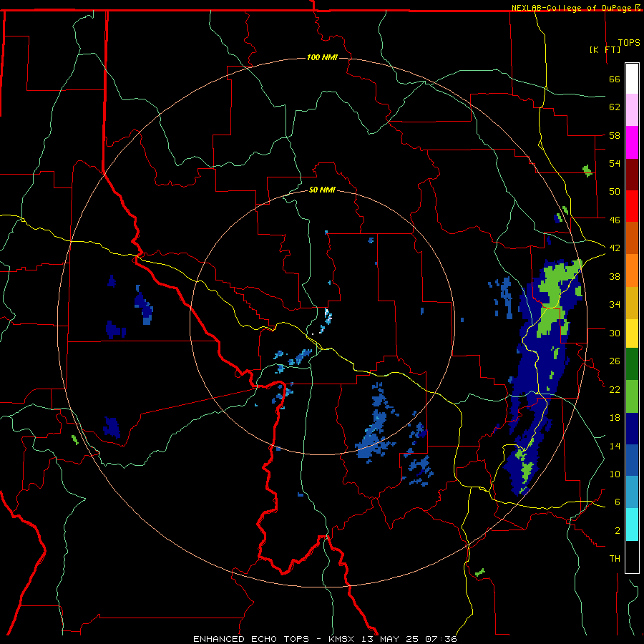Click the [K FT] units label
644x644 pixels.
(x=605, y=49)
